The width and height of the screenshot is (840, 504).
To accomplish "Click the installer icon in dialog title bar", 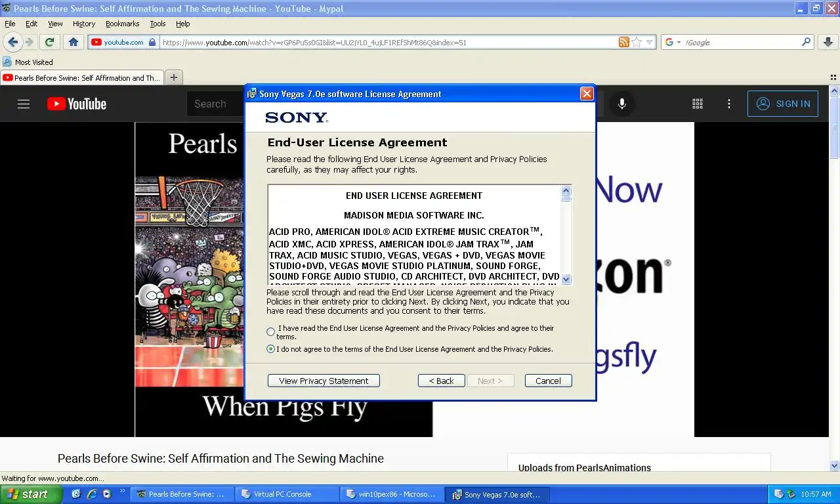I will [252, 94].
